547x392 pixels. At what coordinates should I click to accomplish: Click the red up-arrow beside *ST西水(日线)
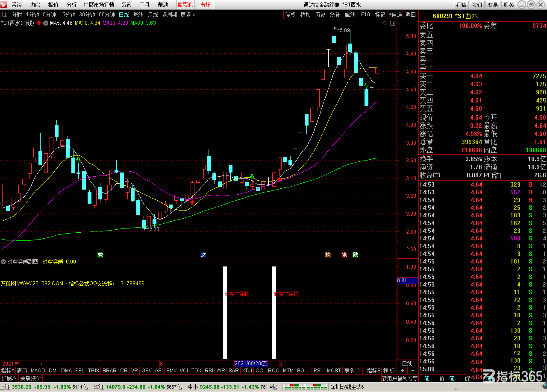click(39, 23)
